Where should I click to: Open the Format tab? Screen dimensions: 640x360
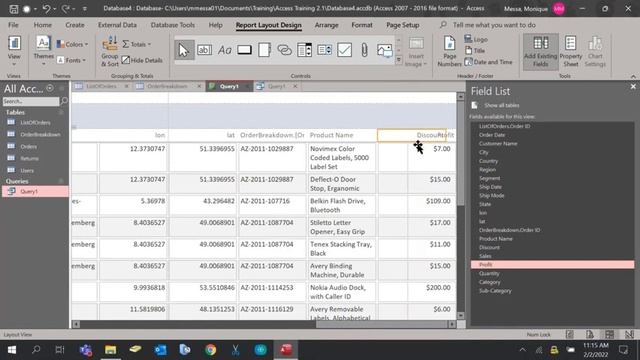(362, 25)
